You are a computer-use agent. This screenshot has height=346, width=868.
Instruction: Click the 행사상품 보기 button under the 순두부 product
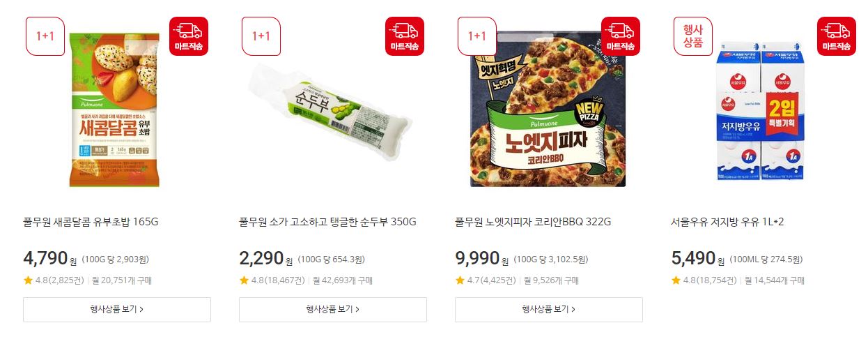click(333, 309)
